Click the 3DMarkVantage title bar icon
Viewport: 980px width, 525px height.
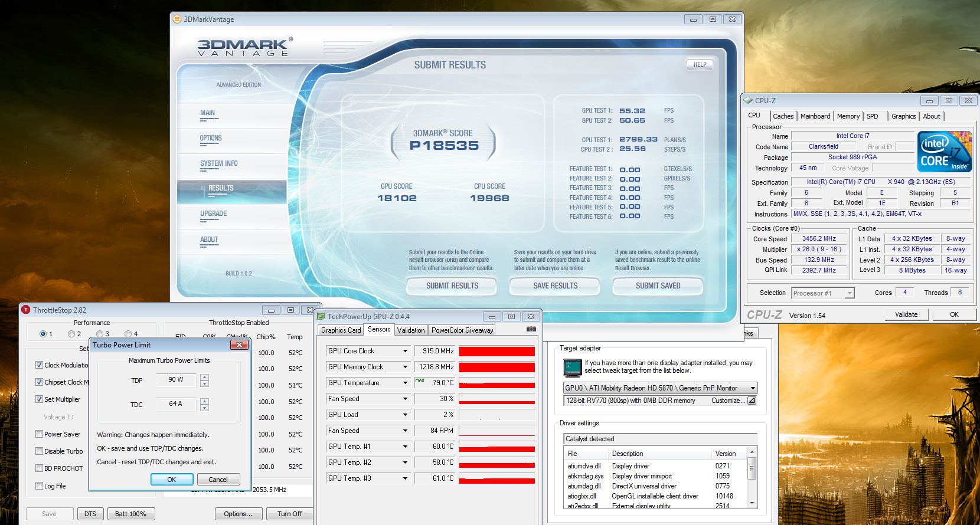tap(177, 19)
